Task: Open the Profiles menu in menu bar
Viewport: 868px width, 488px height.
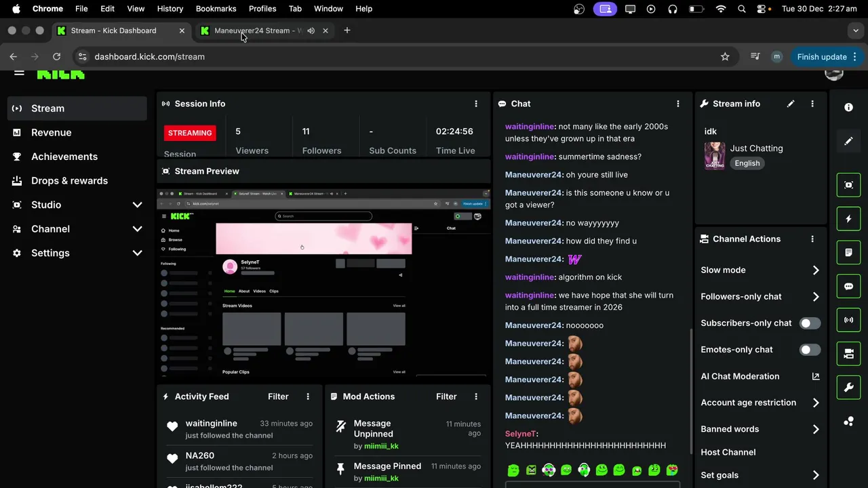Action: pyautogui.click(x=262, y=9)
